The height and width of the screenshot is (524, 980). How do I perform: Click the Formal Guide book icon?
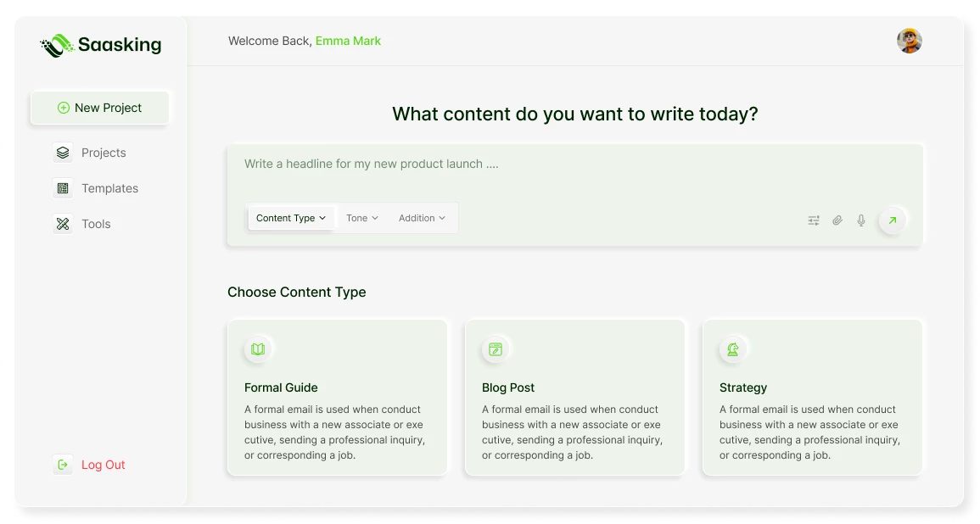[258, 348]
